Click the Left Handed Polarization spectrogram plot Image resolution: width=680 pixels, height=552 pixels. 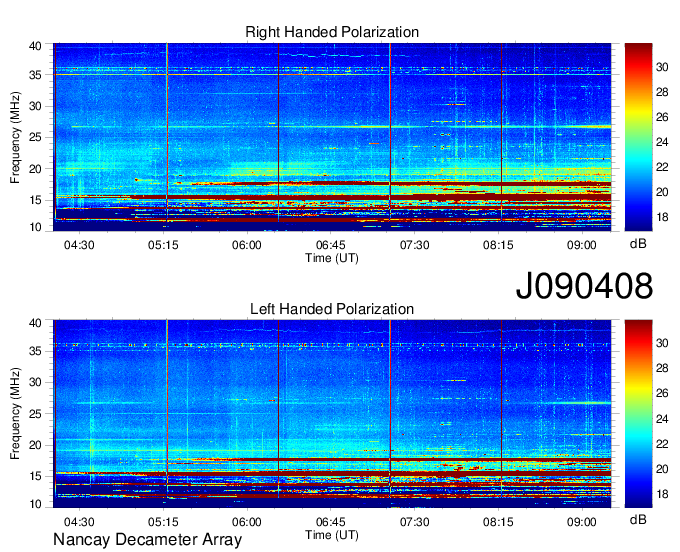[332, 414]
